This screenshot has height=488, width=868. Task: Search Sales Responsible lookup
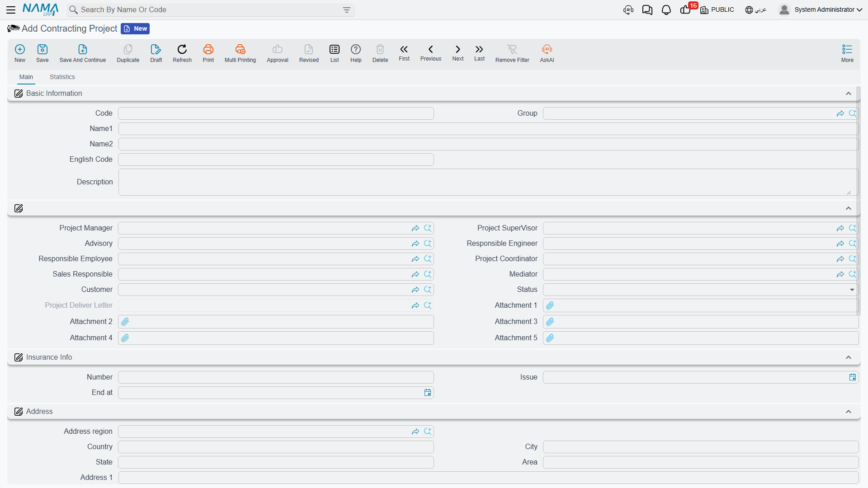click(x=428, y=274)
